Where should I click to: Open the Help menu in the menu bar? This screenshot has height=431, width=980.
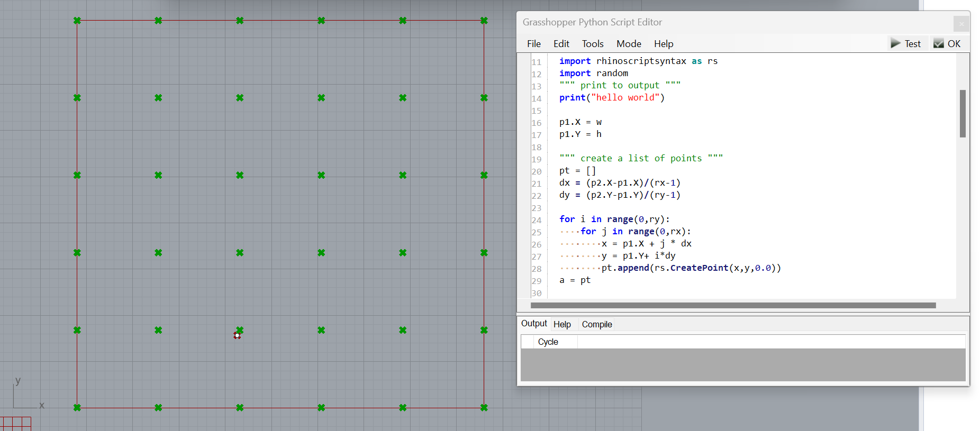(663, 44)
